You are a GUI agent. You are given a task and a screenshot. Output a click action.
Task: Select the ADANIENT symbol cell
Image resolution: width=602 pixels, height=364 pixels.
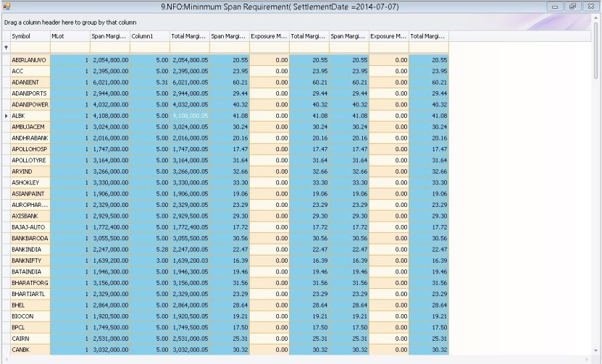coord(30,82)
